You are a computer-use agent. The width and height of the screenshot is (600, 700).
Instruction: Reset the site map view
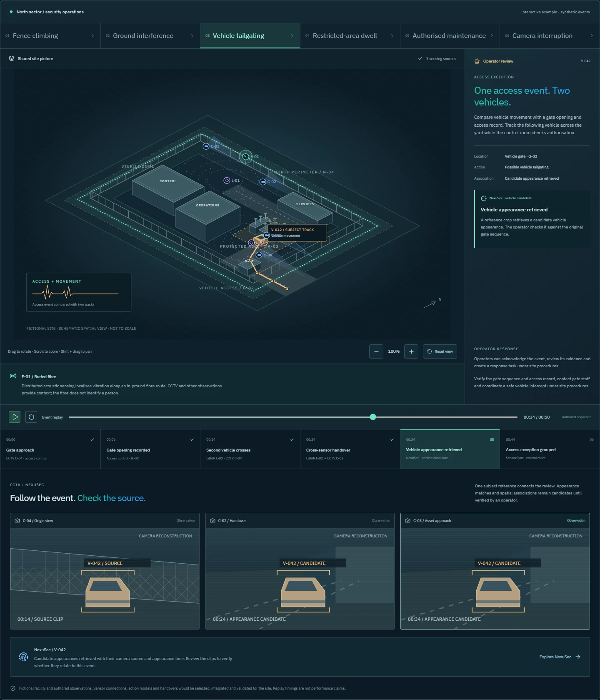[440, 351]
